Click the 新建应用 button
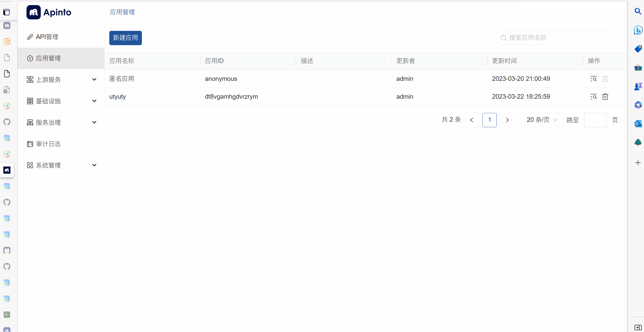Image resolution: width=644 pixels, height=332 pixels. pos(125,38)
